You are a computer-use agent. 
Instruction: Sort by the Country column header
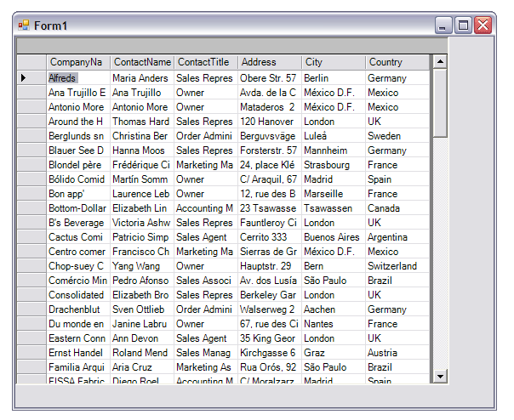(397, 62)
